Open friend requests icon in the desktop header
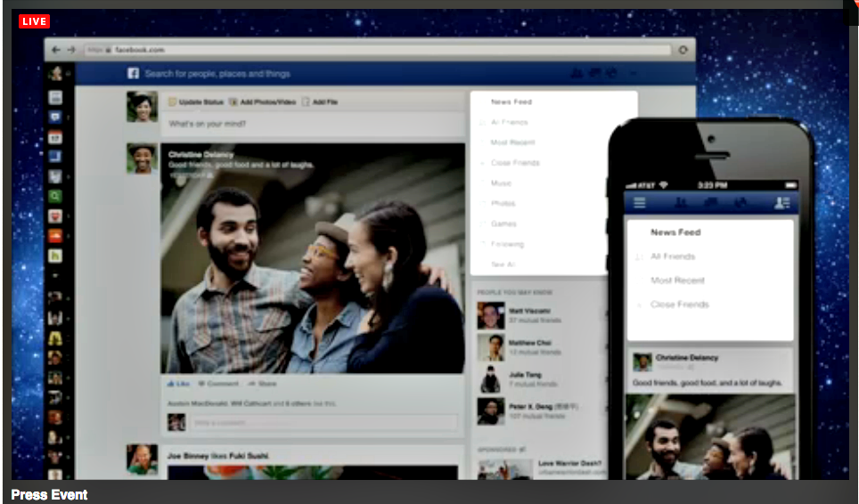The height and width of the screenshot is (504, 859). [x=576, y=74]
